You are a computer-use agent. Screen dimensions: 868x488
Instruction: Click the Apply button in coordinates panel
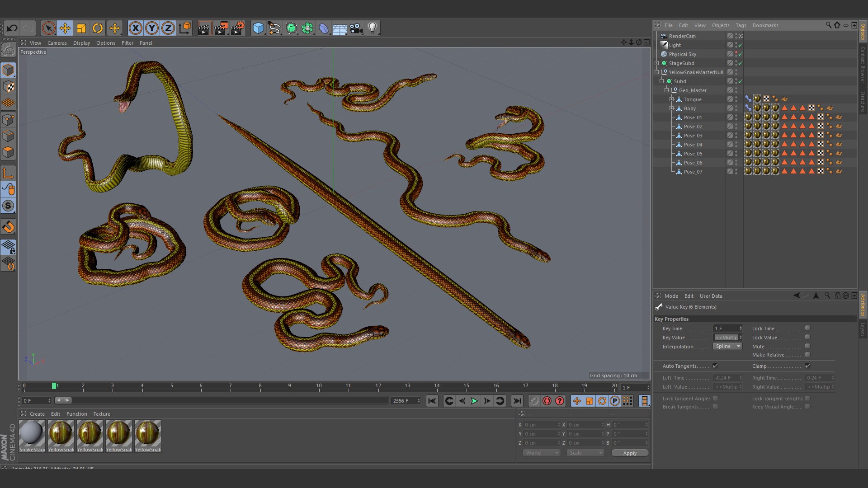pos(630,453)
